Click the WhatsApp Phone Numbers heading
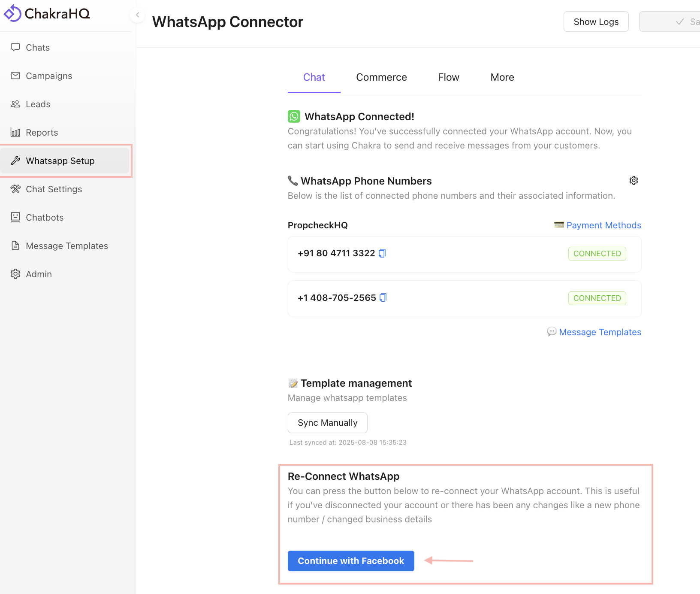 [366, 181]
